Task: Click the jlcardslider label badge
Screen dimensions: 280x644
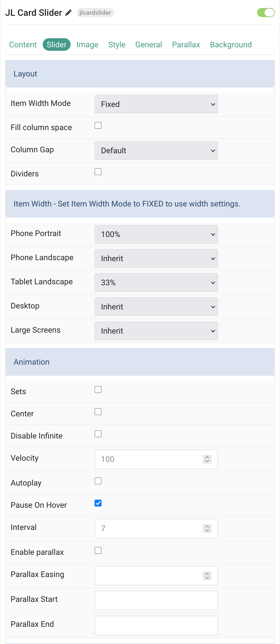Action: click(x=95, y=13)
